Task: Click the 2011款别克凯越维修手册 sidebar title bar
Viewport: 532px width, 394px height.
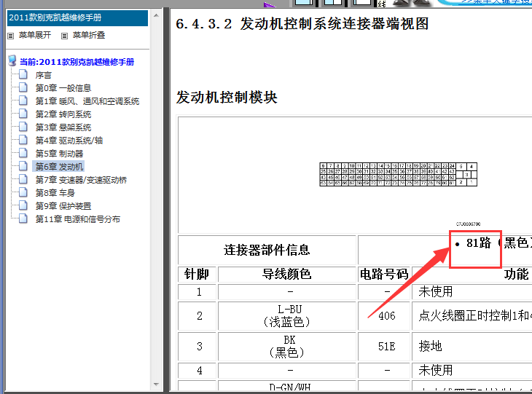Action: click(77, 18)
